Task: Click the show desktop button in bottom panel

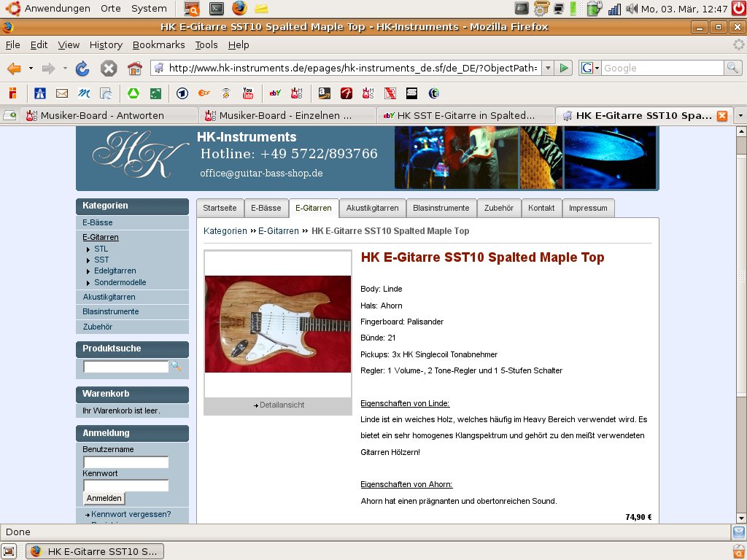Action: (x=9, y=551)
